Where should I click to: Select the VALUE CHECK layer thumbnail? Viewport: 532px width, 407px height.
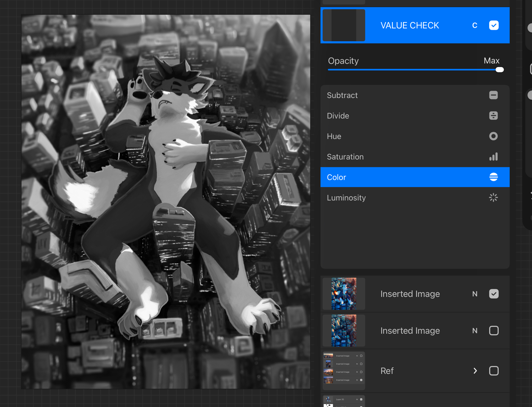point(344,25)
